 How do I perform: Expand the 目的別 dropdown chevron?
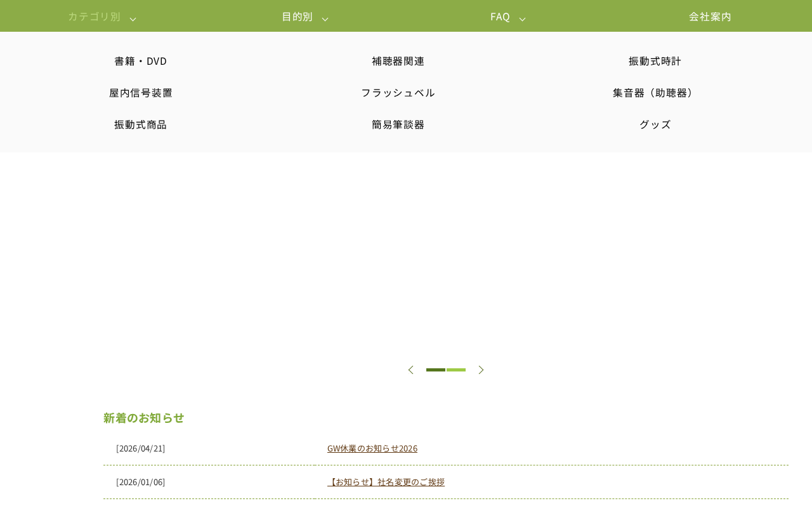click(x=325, y=19)
